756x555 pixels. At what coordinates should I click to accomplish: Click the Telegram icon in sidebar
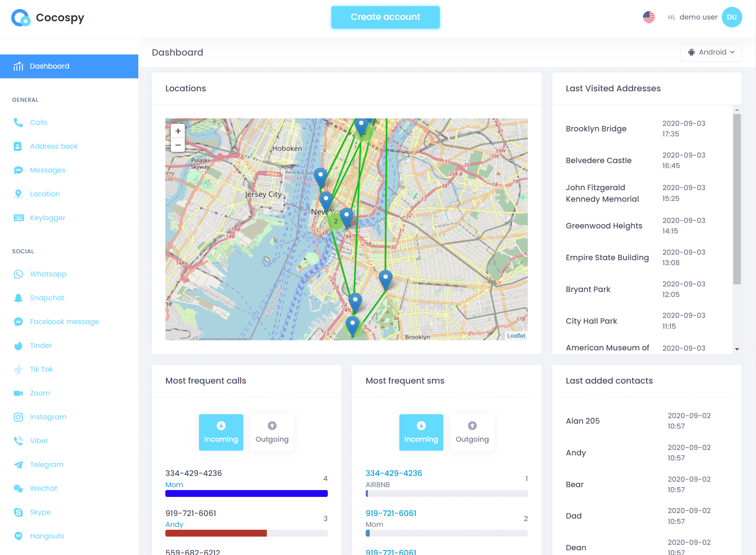pyautogui.click(x=18, y=465)
